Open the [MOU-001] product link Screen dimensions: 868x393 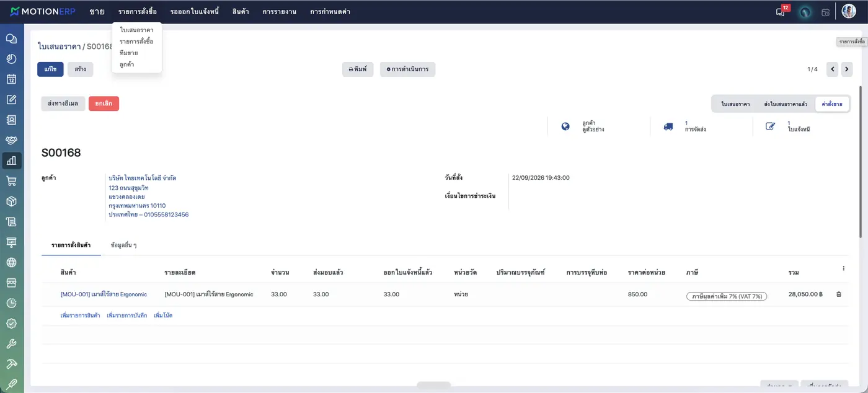(103, 294)
